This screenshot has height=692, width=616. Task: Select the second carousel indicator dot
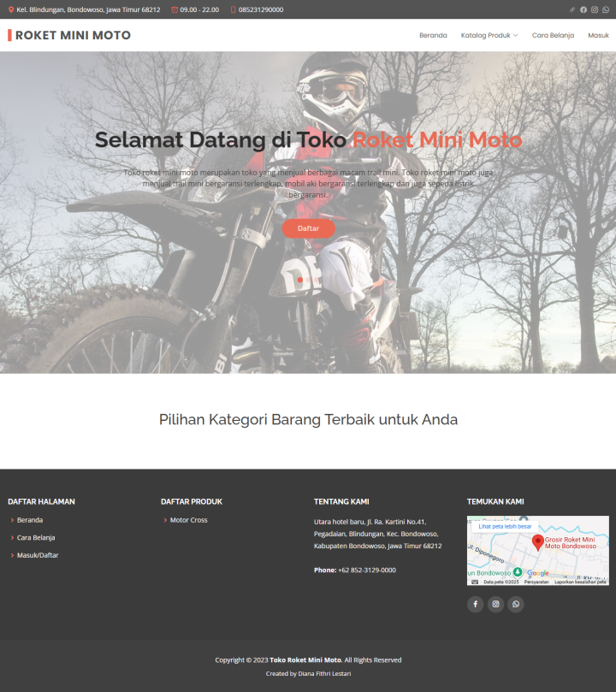[x=309, y=280]
